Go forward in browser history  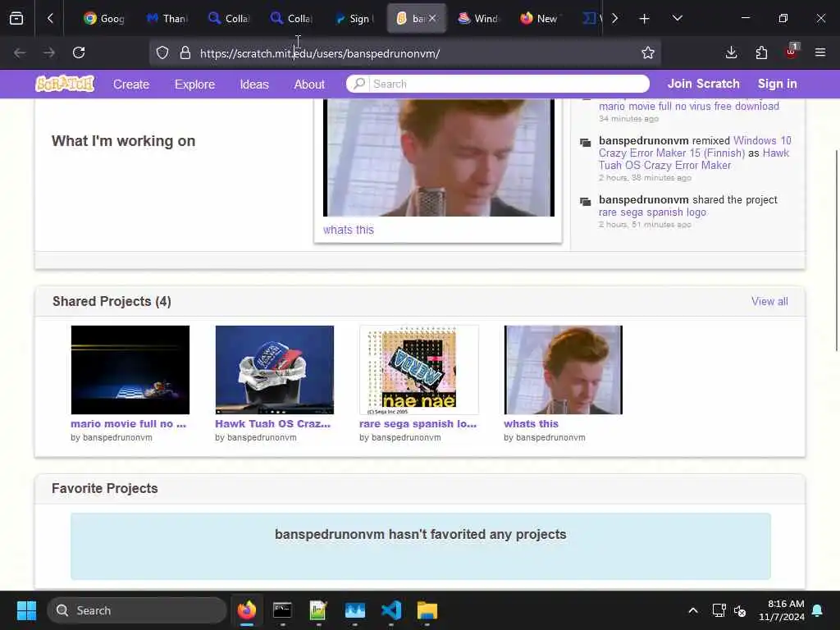pyautogui.click(x=49, y=52)
